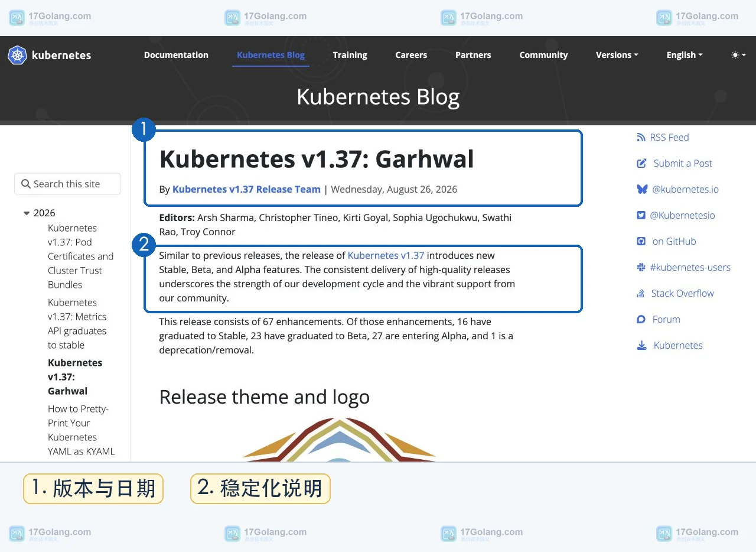Open the Kubernetes download link in sidebar
The width and height of the screenshot is (756, 552).
click(x=678, y=345)
